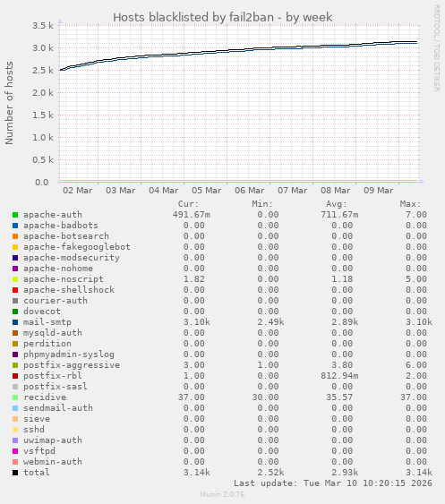Screen dimensions: 445x504
Task: Click the 'apache-auth' legend label
Action: tap(53, 215)
